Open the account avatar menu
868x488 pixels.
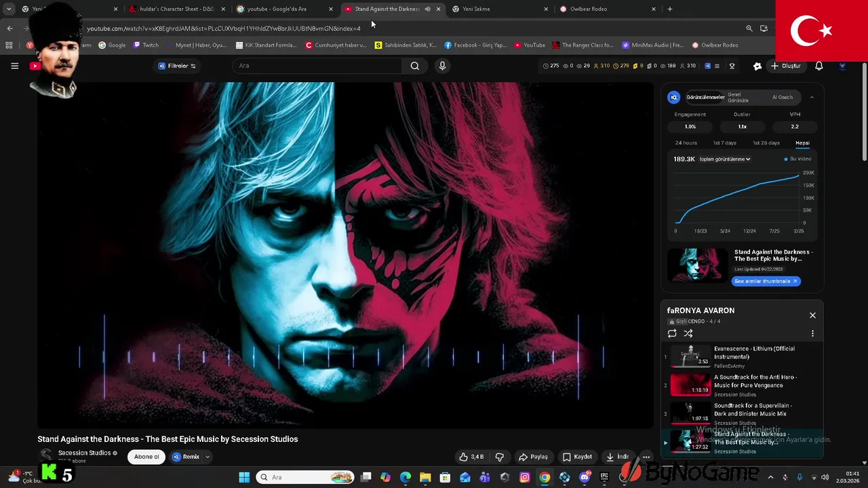843,66
